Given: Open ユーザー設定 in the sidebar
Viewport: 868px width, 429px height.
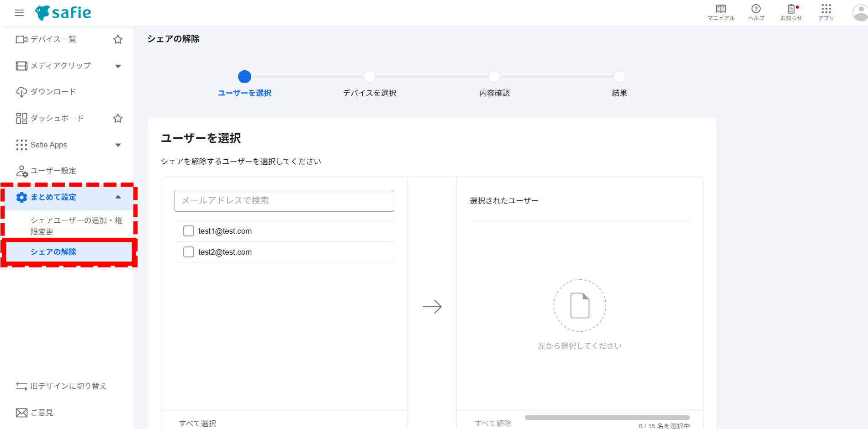Looking at the screenshot, I should tap(53, 171).
